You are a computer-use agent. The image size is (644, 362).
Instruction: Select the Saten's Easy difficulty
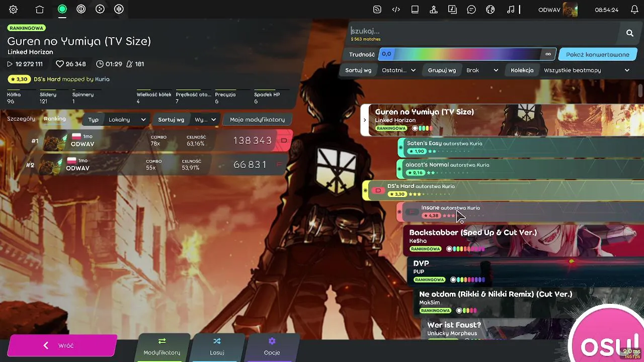[521, 147]
